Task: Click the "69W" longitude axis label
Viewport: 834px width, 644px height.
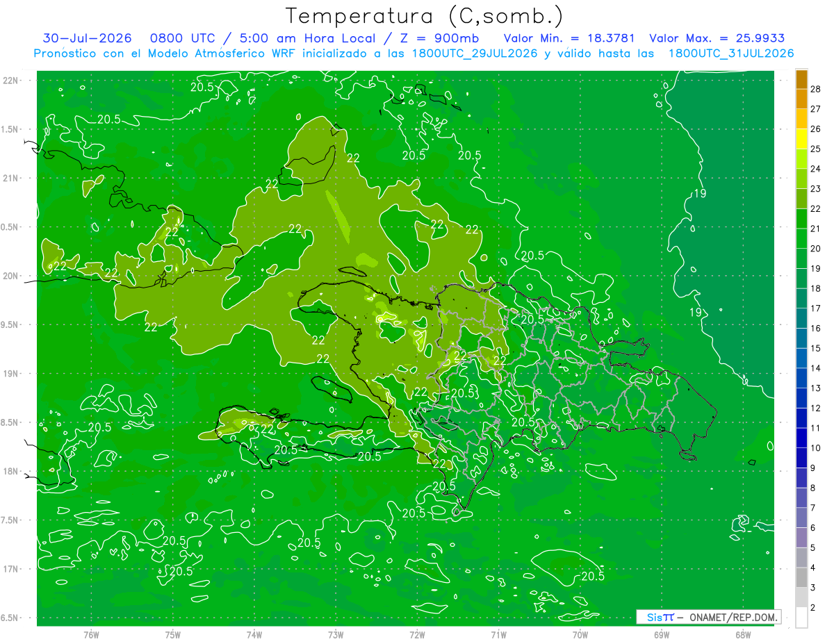Action: (x=661, y=635)
